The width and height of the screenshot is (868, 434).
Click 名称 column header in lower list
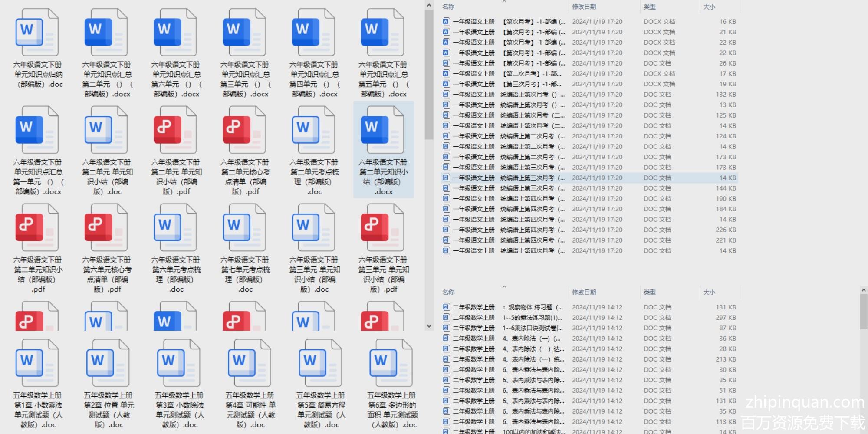coord(448,293)
